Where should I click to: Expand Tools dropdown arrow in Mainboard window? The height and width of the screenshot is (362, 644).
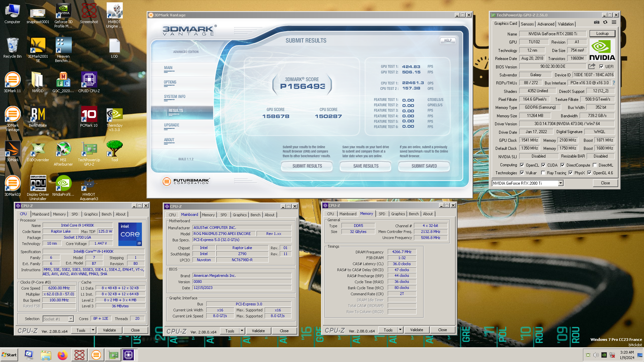[x=242, y=331]
